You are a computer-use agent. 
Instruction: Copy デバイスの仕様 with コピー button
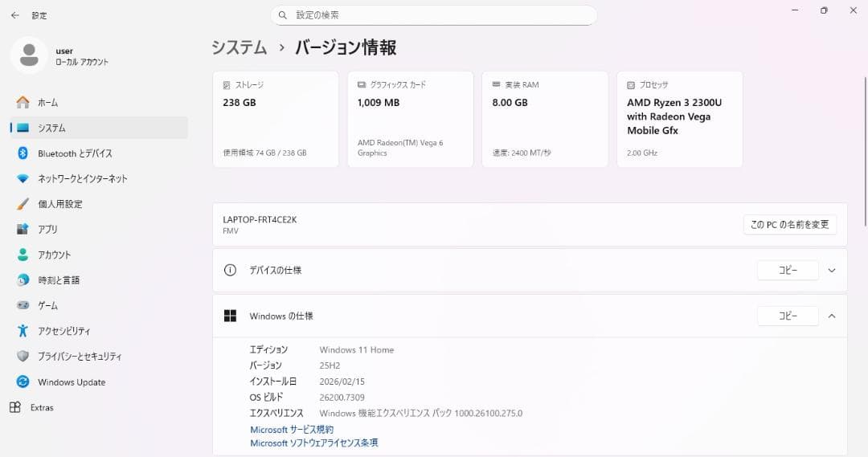pos(788,270)
